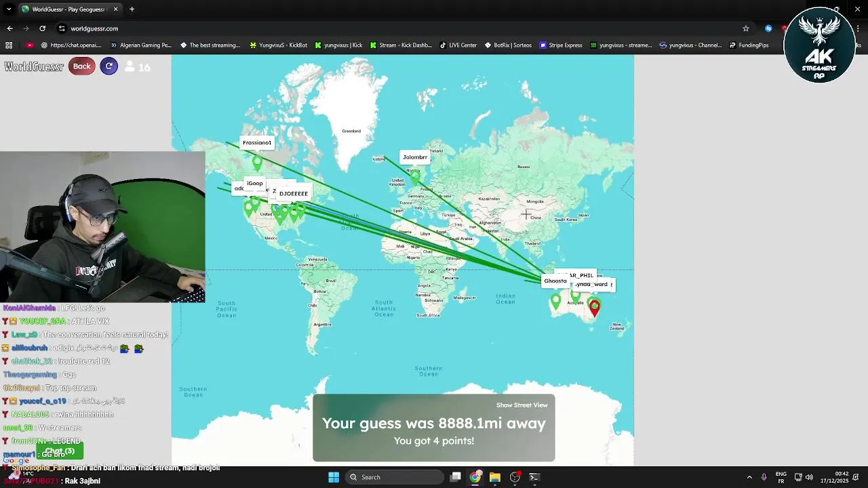Click the lynda_ward player label
The image size is (868, 488).
tap(592, 285)
